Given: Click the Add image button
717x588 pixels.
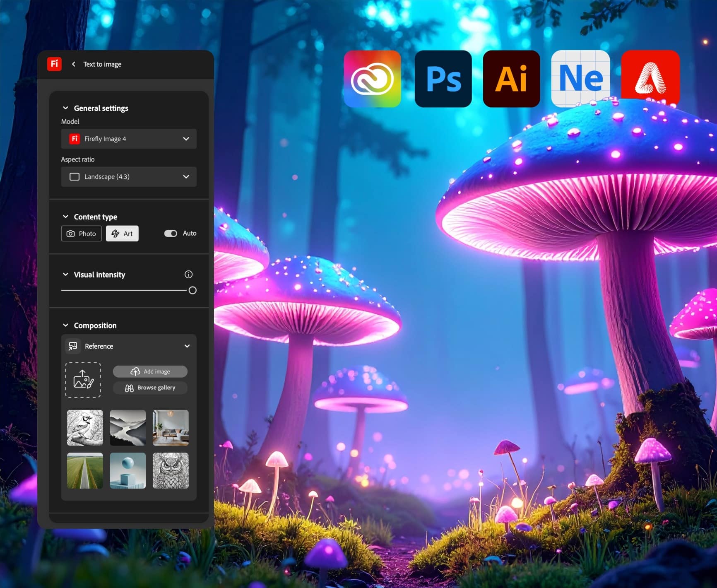Looking at the screenshot, I should click(150, 371).
